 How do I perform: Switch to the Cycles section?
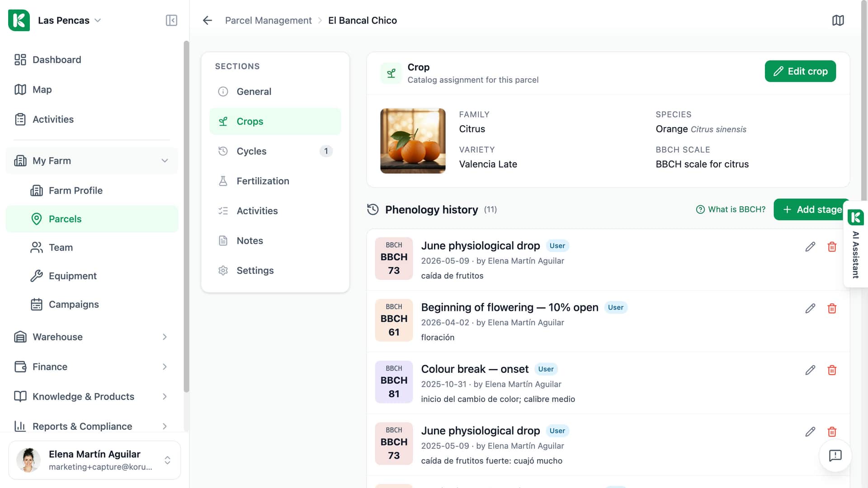tap(275, 151)
